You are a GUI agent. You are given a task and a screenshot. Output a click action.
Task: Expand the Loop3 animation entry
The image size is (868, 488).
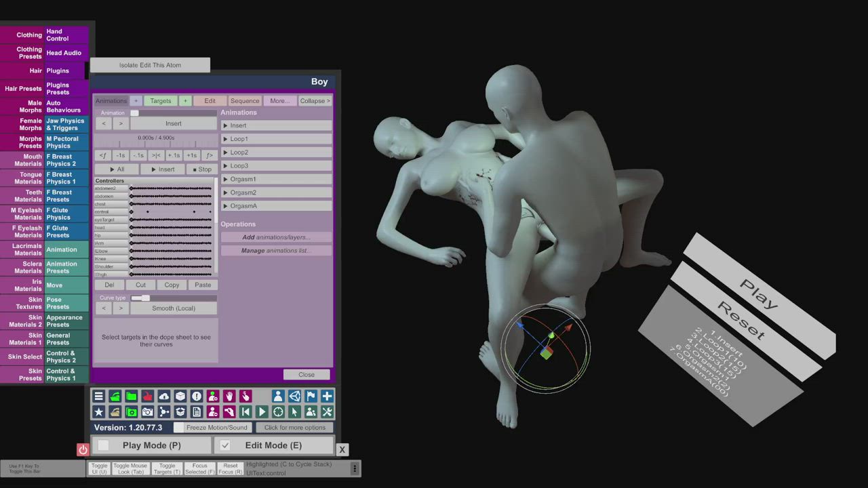[x=276, y=166]
